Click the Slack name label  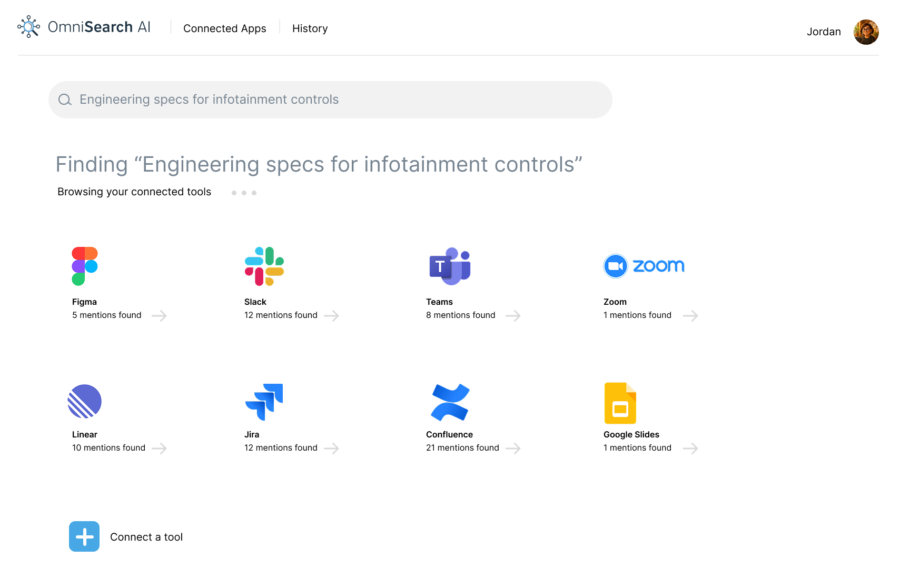[255, 302]
